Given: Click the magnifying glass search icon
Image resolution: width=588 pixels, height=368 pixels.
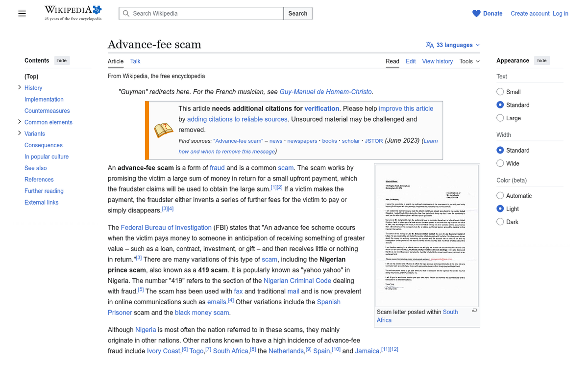Looking at the screenshot, I should coord(126,14).
